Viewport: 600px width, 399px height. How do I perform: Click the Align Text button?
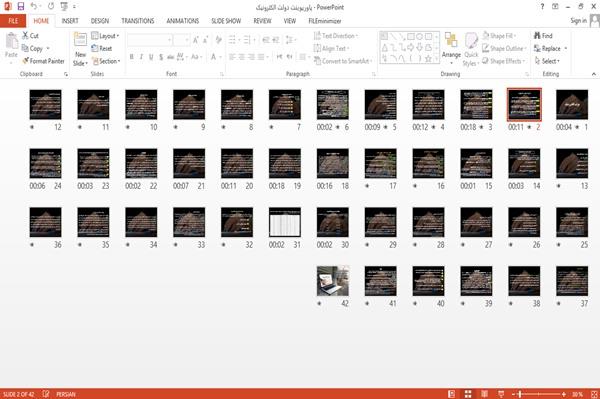[x=331, y=48]
